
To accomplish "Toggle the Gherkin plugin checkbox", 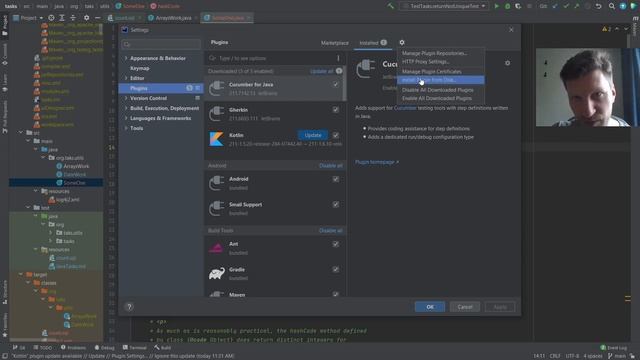I will pyautogui.click(x=336, y=110).
